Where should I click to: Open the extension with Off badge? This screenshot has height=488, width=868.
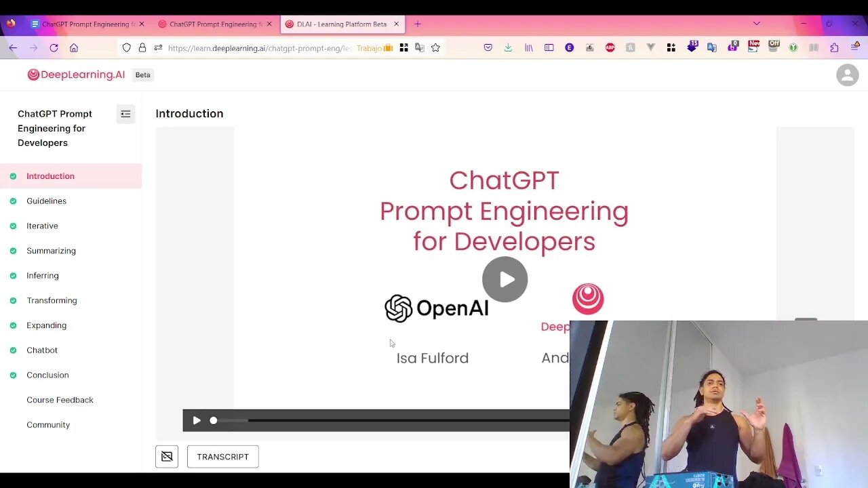click(774, 46)
